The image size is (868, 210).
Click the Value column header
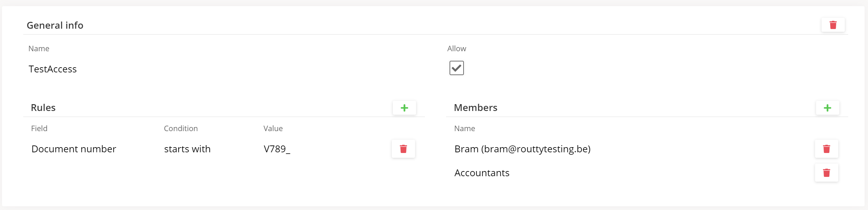pyautogui.click(x=273, y=128)
